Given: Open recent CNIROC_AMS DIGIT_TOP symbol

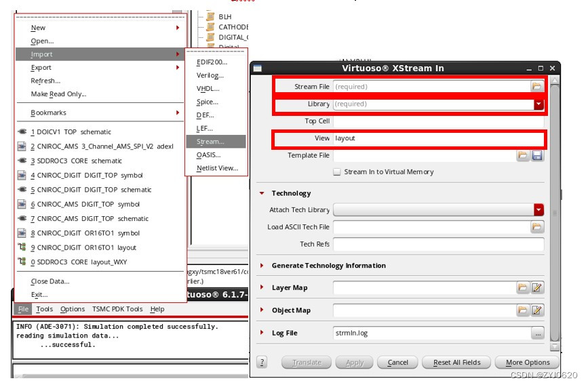Looking at the screenshot, I should (100, 204).
